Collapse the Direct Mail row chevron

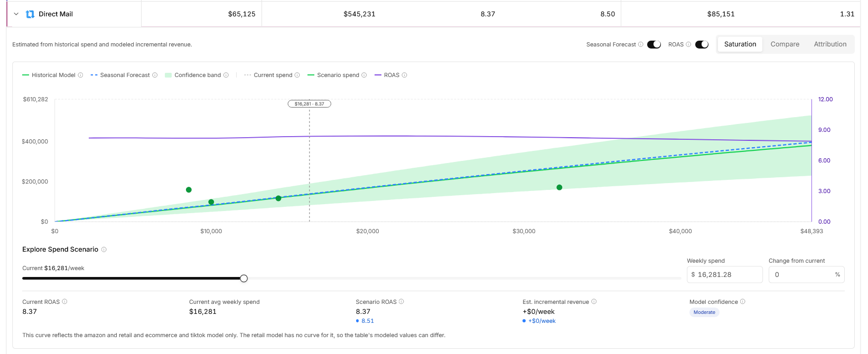click(x=16, y=14)
